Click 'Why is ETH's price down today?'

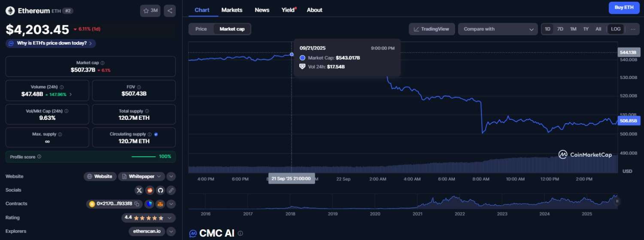(x=51, y=43)
